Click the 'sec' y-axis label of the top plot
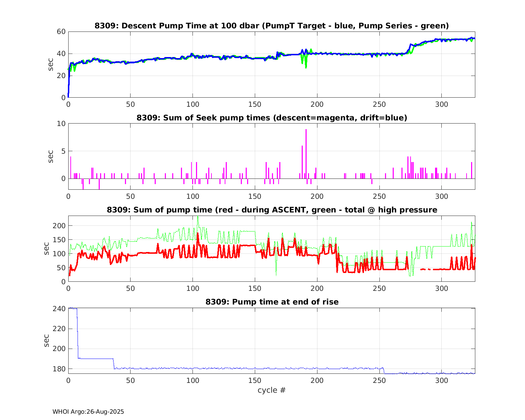This screenshot has height=420, width=525. coord(51,64)
